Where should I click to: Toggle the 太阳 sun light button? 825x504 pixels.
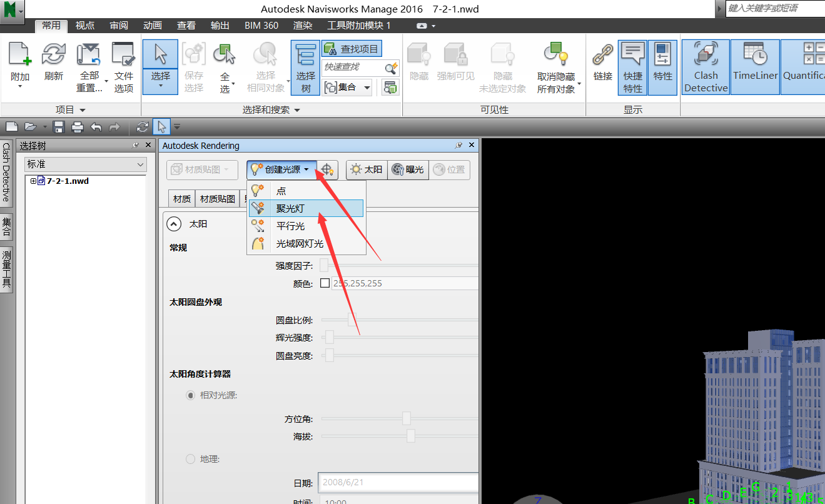tap(367, 169)
